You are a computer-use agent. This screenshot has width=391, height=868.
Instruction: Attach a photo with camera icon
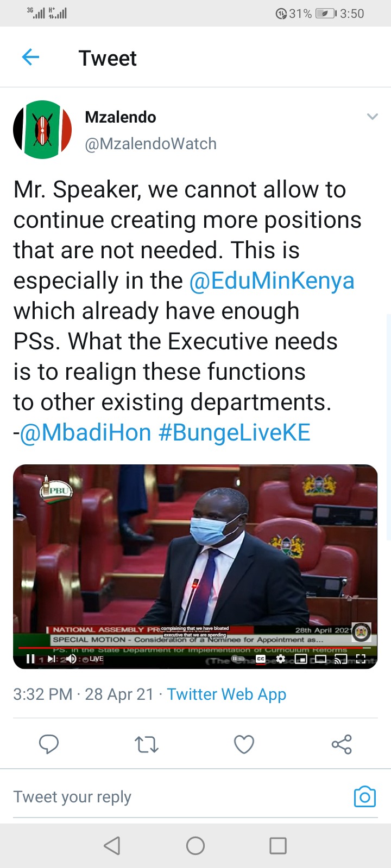pos(365,796)
